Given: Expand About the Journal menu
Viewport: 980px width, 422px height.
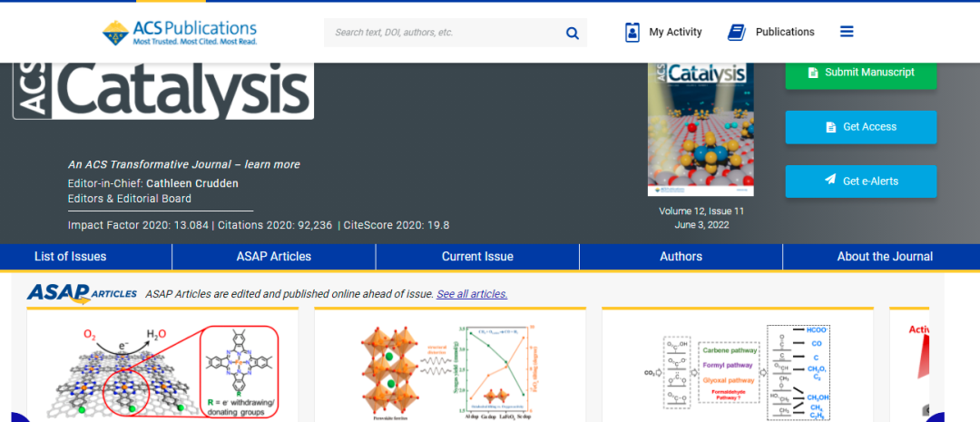Looking at the screenshot, I should point(884,257).
